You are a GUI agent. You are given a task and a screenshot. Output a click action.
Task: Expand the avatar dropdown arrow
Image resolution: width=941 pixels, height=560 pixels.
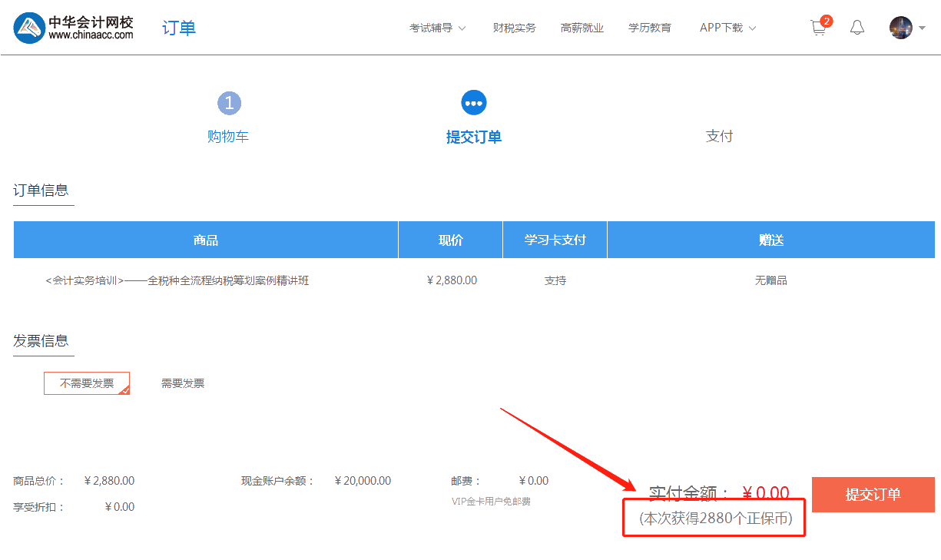click(x=922, y=28)
